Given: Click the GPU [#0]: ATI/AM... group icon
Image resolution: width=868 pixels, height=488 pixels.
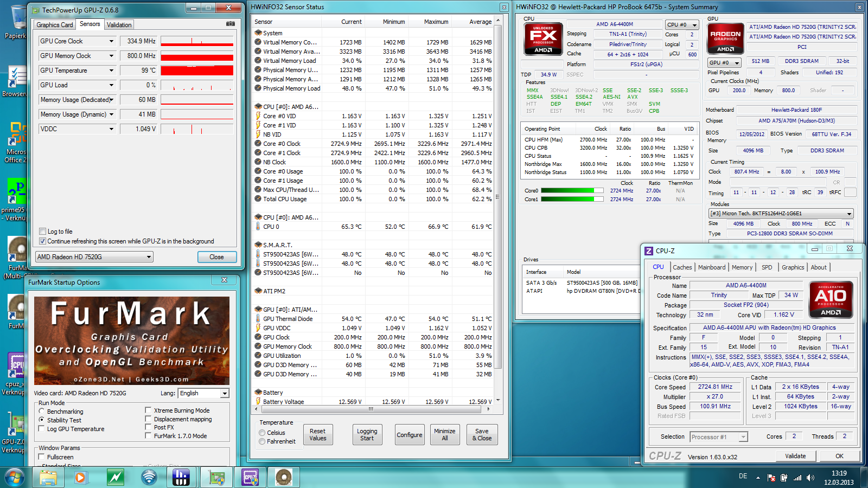Looking at the screenshot, I should pos(258,310).
